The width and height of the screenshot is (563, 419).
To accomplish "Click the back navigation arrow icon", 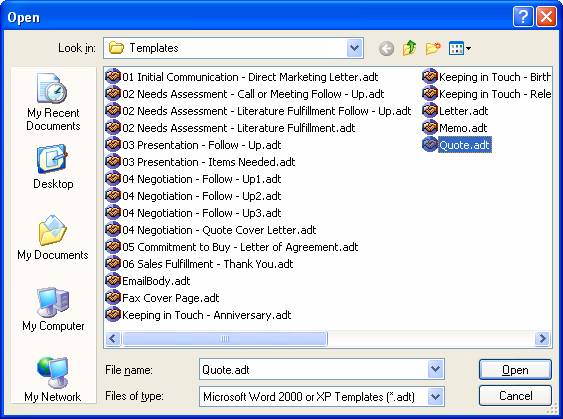I will click(x=386, y=48).
